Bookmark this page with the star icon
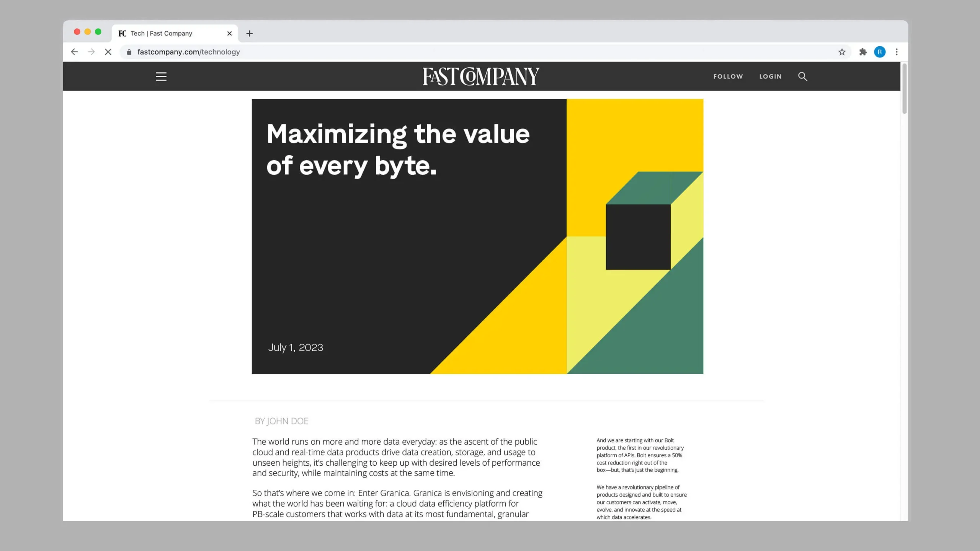980x551 pixels. [841, 52]
